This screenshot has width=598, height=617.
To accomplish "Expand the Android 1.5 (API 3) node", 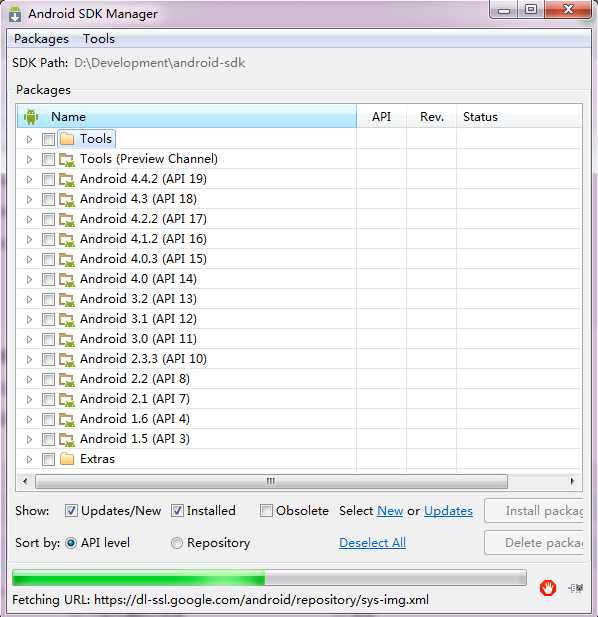I will click(x=29, y=440).
